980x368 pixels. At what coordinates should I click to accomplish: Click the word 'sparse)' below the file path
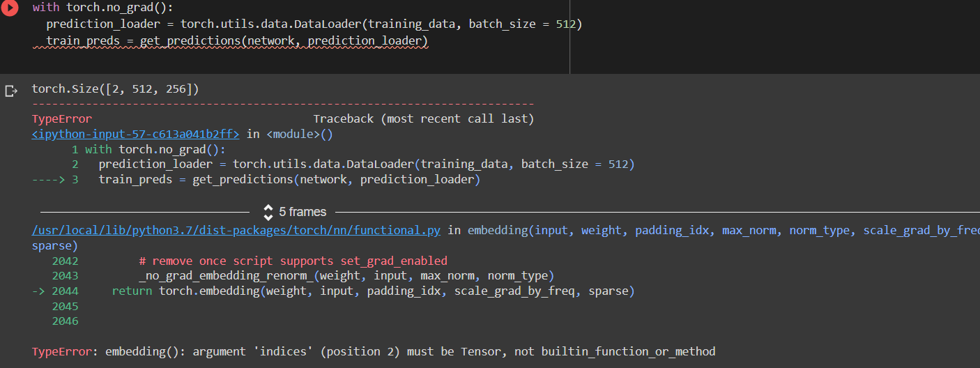(55, 245)
